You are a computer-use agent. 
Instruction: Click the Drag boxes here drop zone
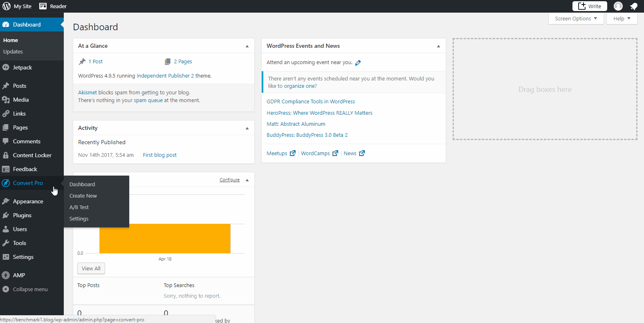click(x=545, y=89)
